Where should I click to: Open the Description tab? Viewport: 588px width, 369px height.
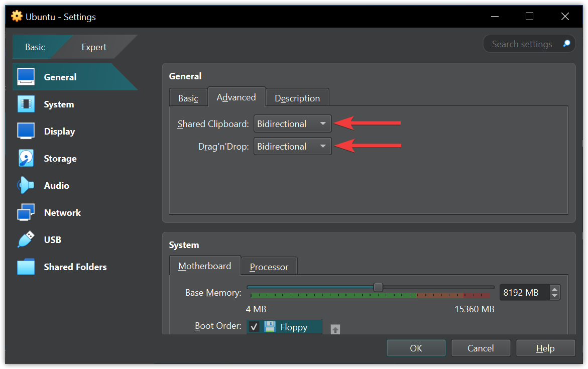297,98
